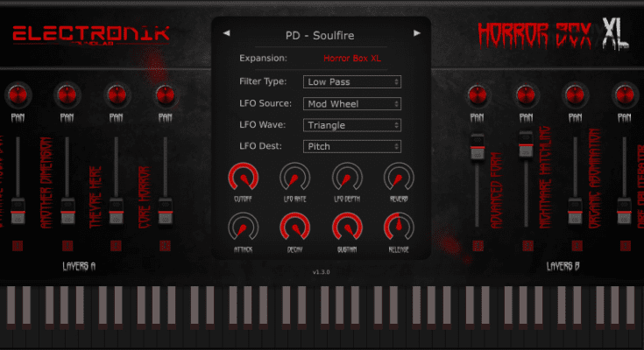Viewport: 644px width, 350px height.
Task: Open the Filter Type dropdown
Action: pos(352,81)
